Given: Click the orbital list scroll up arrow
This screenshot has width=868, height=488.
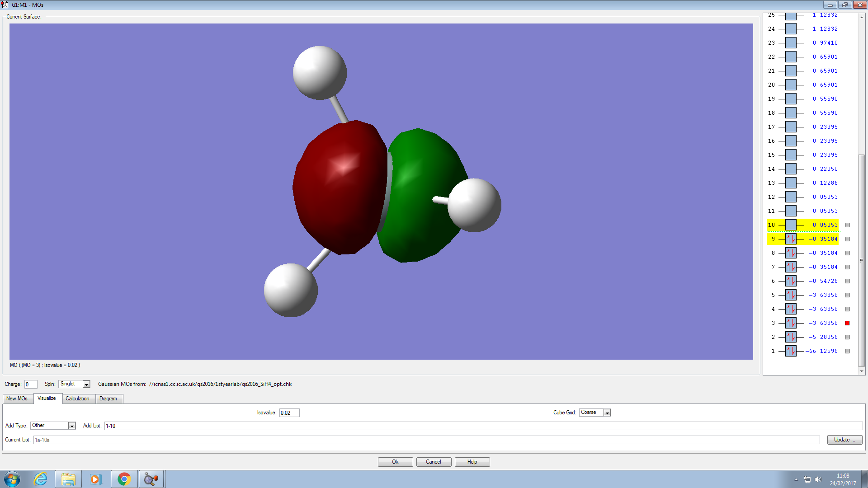Looking at the screenshot, I should [862, 17].
